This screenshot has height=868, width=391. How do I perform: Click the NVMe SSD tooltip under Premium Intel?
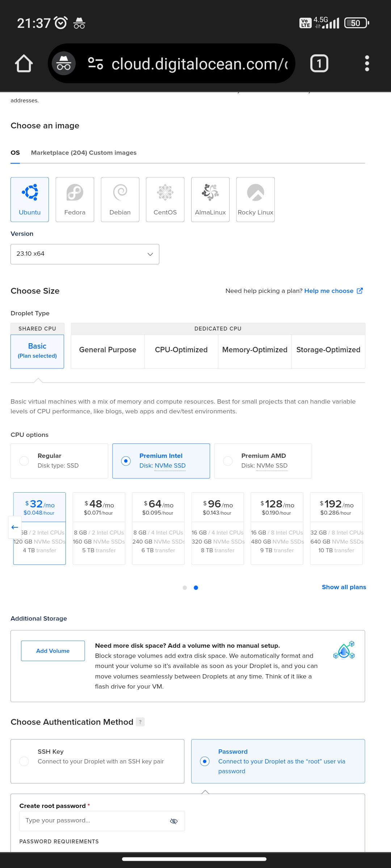(170, 466)
